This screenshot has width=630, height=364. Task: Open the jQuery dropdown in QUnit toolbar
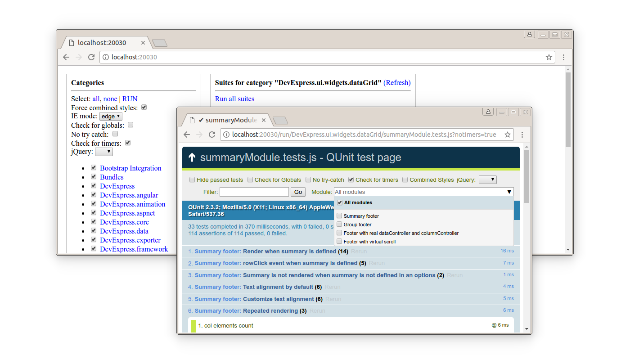[487, 180]
